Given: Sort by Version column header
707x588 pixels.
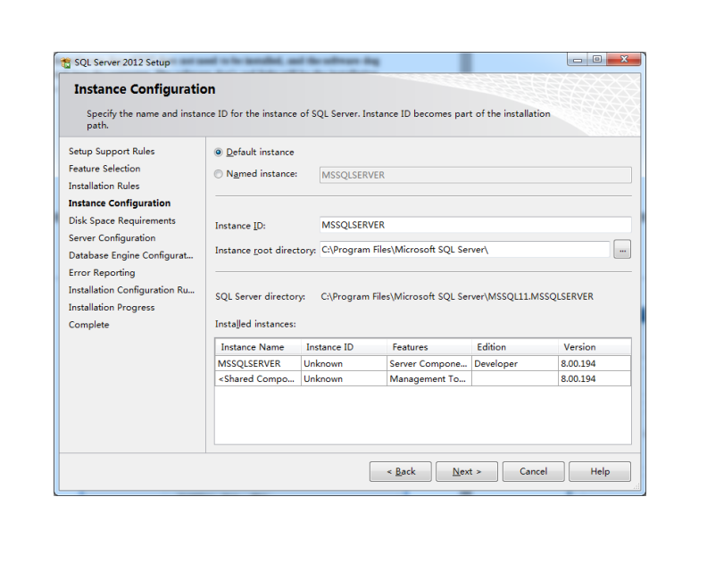Looking at the screenshot, I should [x=595, y=347].
